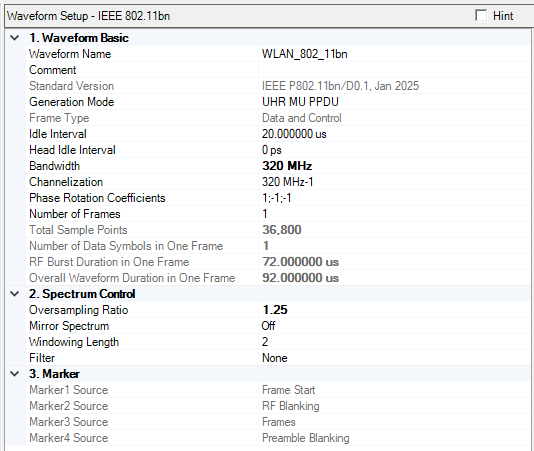The height and width of the screenshot is (451, 534).
Task: Open Channelization 320 MHz-1 option
Action: [394, 182]
